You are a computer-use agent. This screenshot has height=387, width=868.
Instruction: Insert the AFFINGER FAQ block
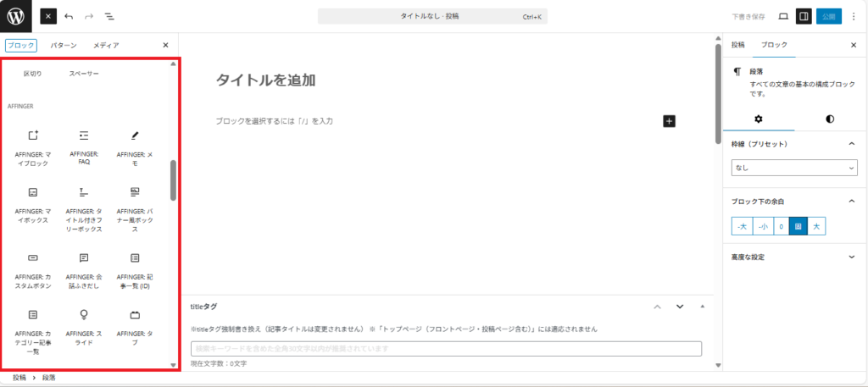[x=84, y=135]
